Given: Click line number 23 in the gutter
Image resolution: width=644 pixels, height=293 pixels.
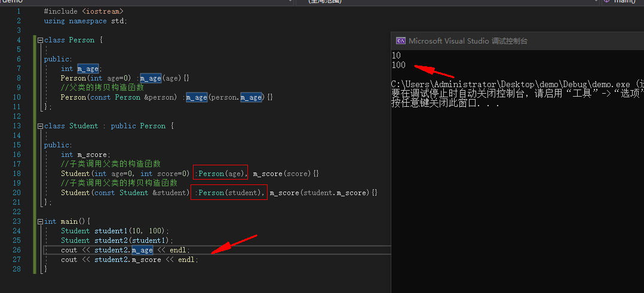Looking at the screenshot, I should tap(17, 221).
